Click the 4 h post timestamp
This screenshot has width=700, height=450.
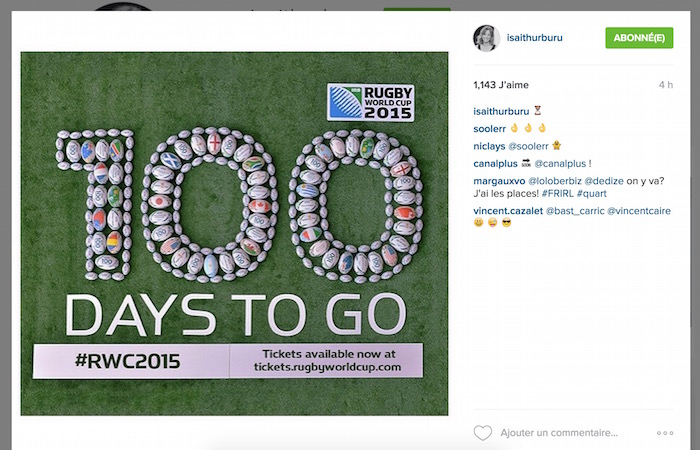coord(665,85)
